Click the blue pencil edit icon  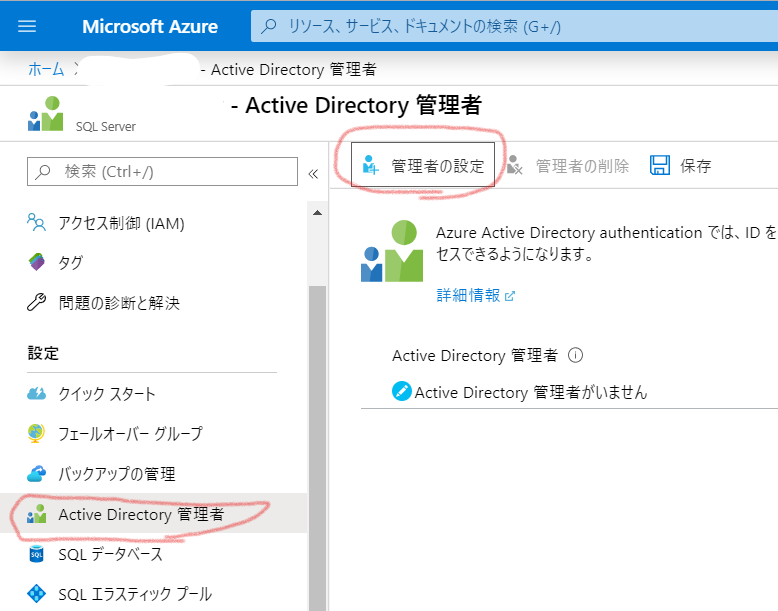pos(401,391)
